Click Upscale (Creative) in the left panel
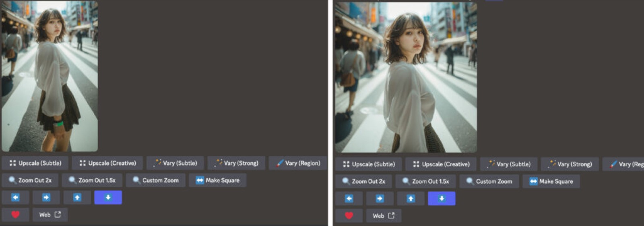This screenshot has height=226, width=644. (107, 163)
